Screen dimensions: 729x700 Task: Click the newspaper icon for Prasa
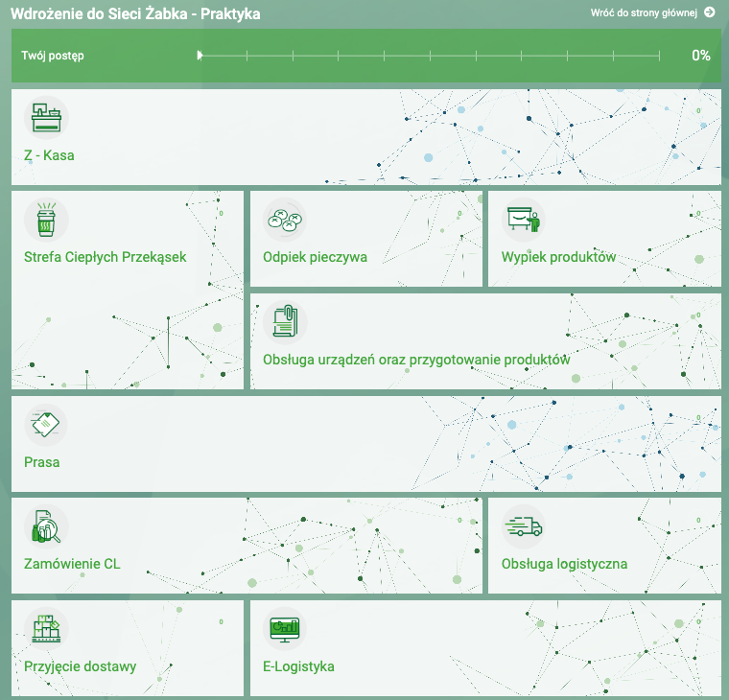pyautogui.click(x=46, y=425)
